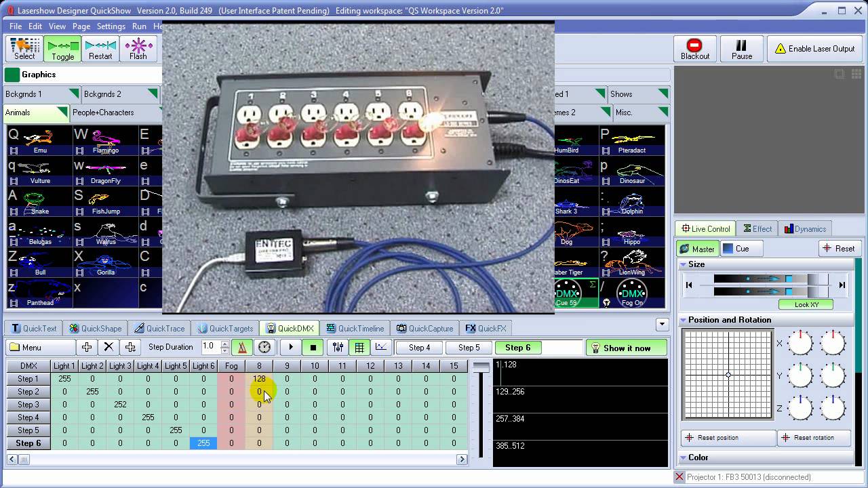Screen dimensions: 868x488
Task: Switch live control to Master
Action: [x=697, y=249]
